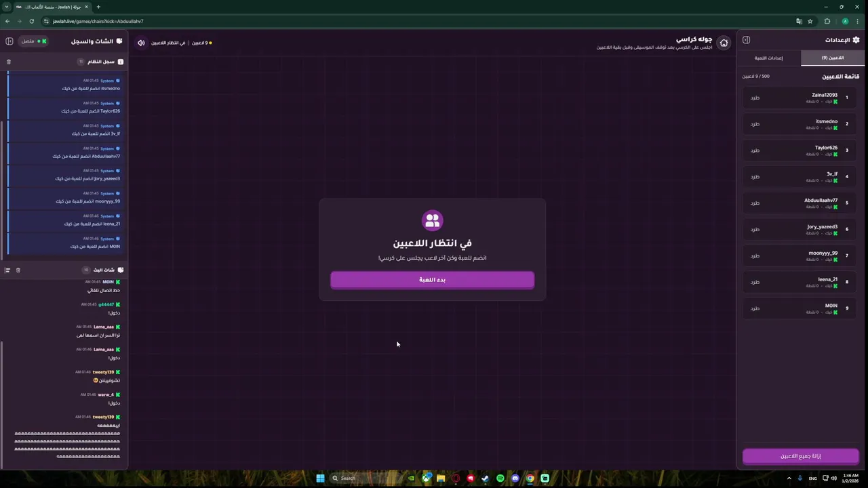Click log entry for leena_21 joining

[x=65, y=220]
